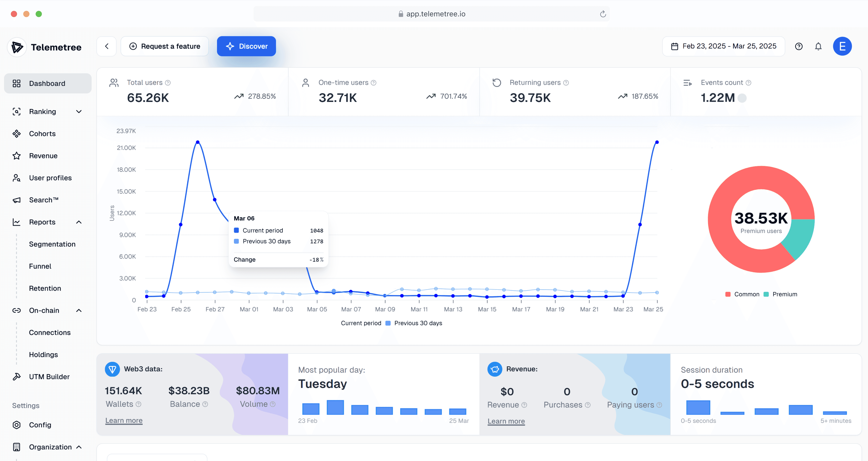Collapse the Reports section chevron
868x461 pixels.
pyautogui.click(x=79, y=222)
